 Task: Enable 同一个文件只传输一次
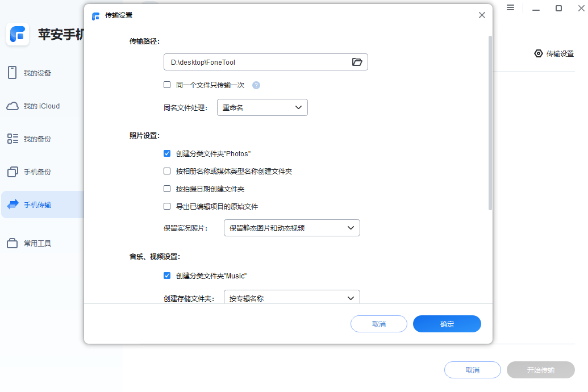[167, 85]
